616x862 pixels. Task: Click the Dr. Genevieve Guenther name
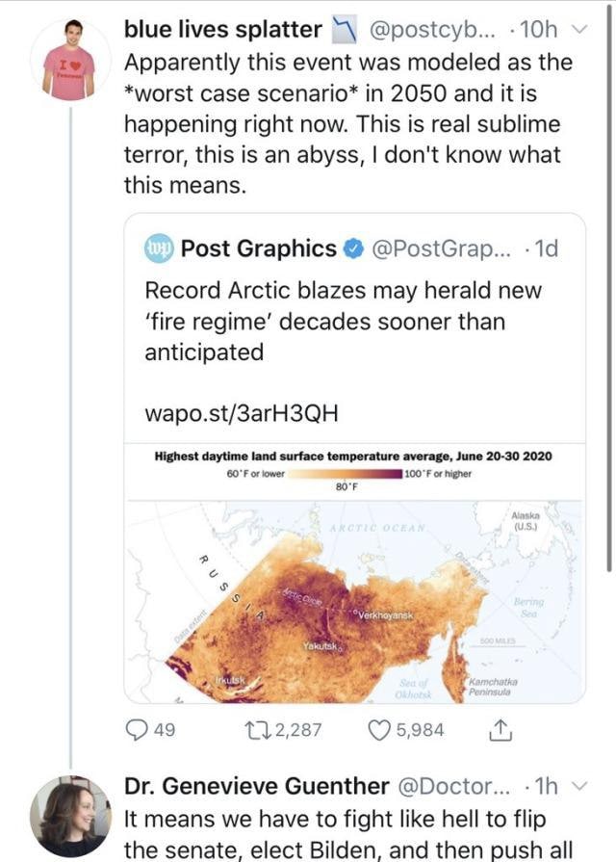[x=256, y=787]
